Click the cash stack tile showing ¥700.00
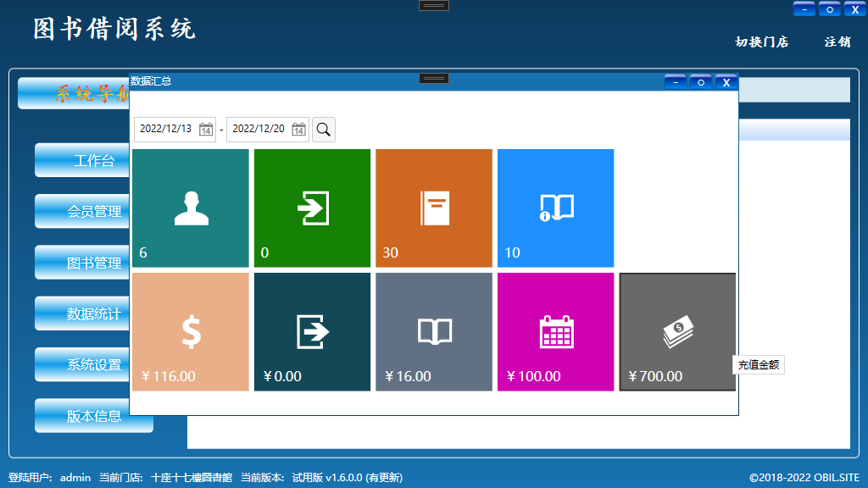This screenshot has height=488, width=868. click(x=677, y=331)
